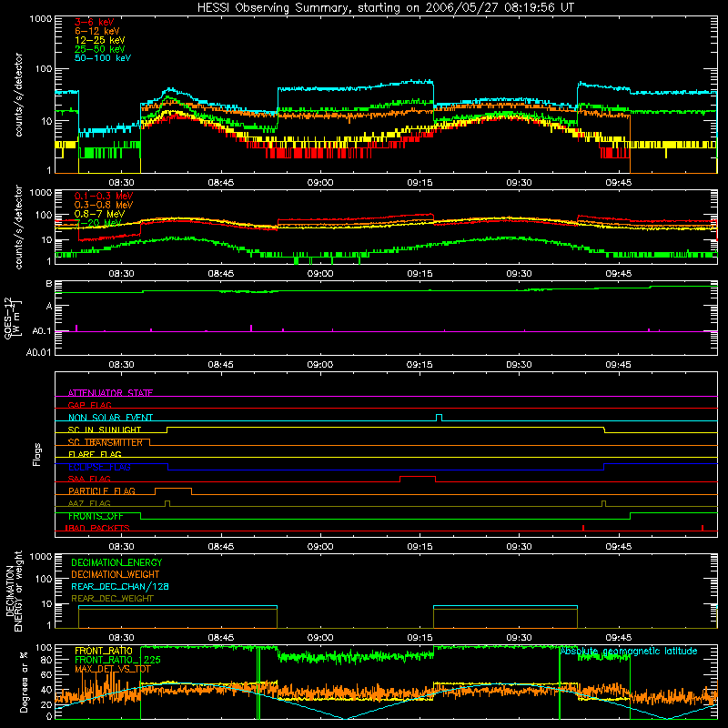Select the REAR_DEC_CHAN/128 legend label

click(120, 586)
